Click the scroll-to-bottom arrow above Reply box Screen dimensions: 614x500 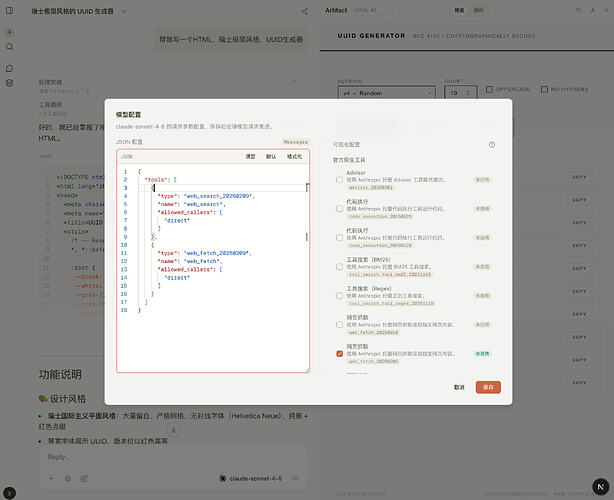173,430
